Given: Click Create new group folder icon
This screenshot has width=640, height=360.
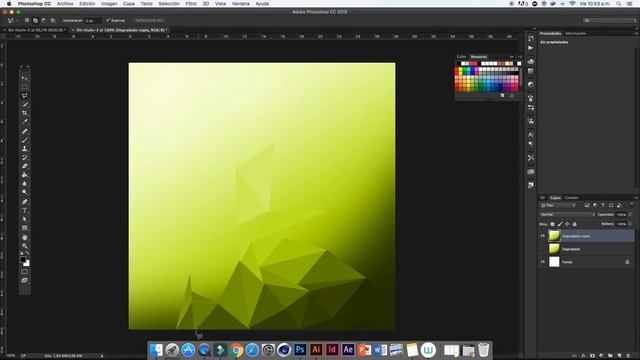Looking at the screenshot, I should tap(610, 356).
